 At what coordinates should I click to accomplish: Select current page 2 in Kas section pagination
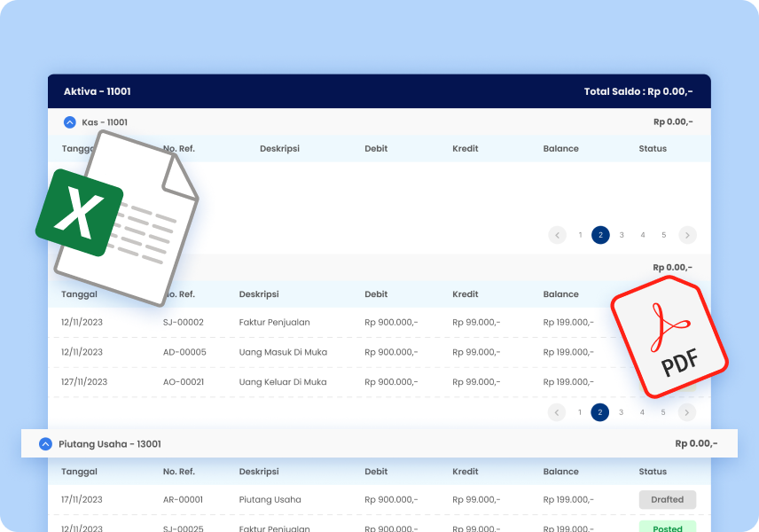tap(600, 235)
